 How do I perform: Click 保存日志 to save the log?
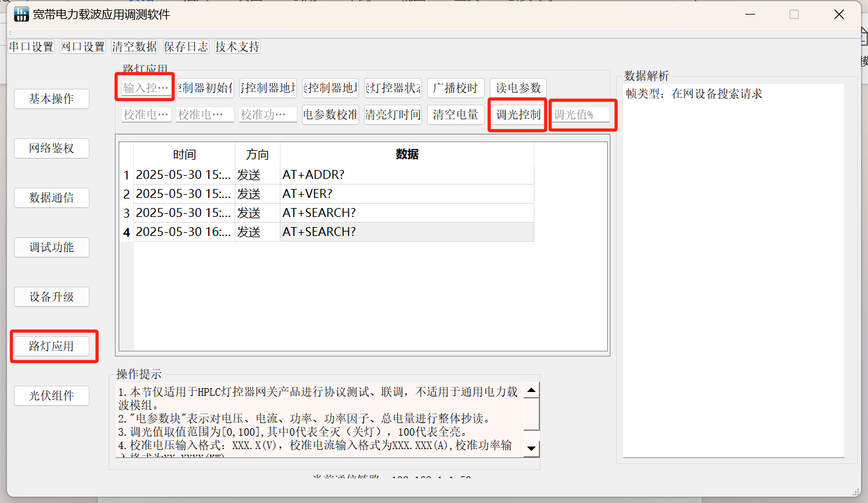point(185,46)
